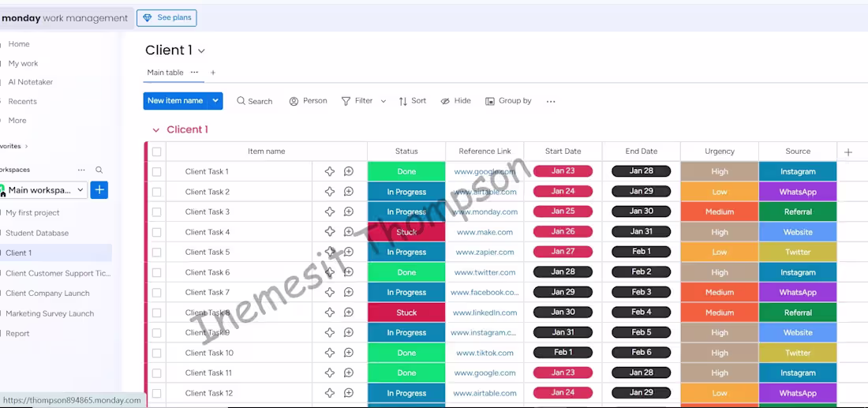Open update conversation for Client Task 1

coord(349,171)
